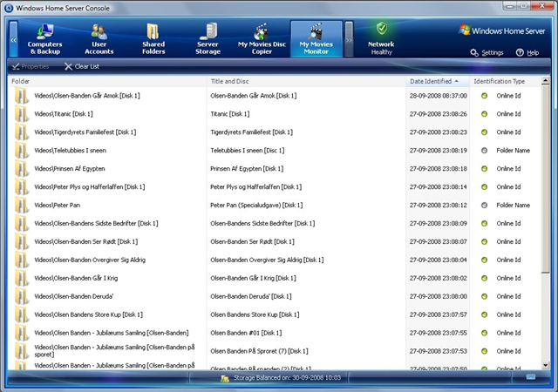This screenshot has width=558, height=392.
Task: Click folder icon for Olsen-Banden Deruda'
Action: point(21,296)
